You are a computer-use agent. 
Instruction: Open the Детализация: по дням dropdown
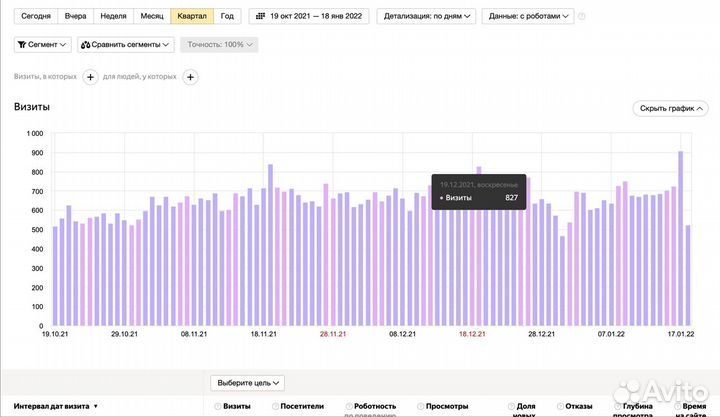tap(425, 17)
